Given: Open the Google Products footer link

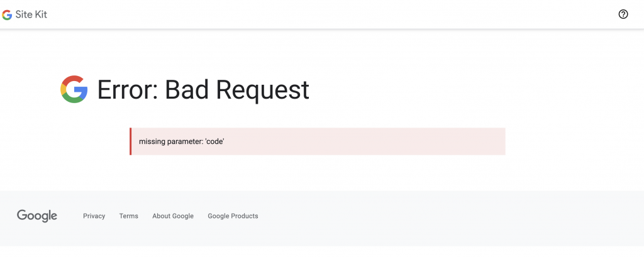Looking at the screenshot, I should (233, 216).
